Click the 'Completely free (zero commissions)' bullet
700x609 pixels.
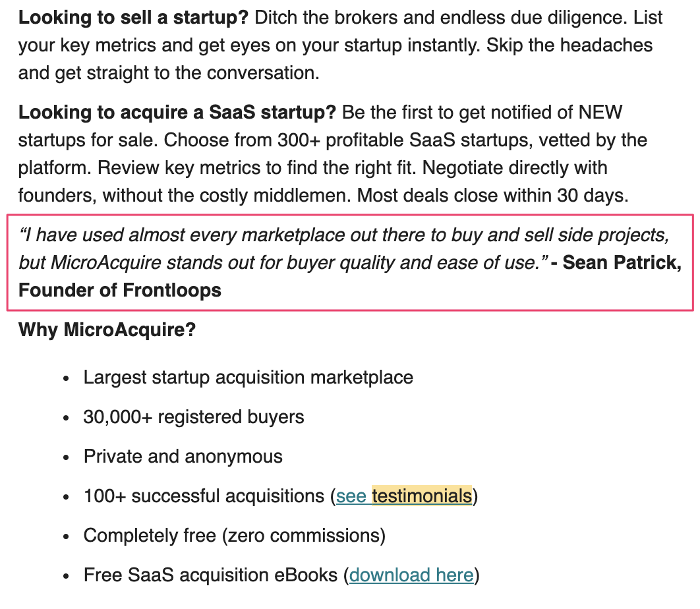pos(235,535)
